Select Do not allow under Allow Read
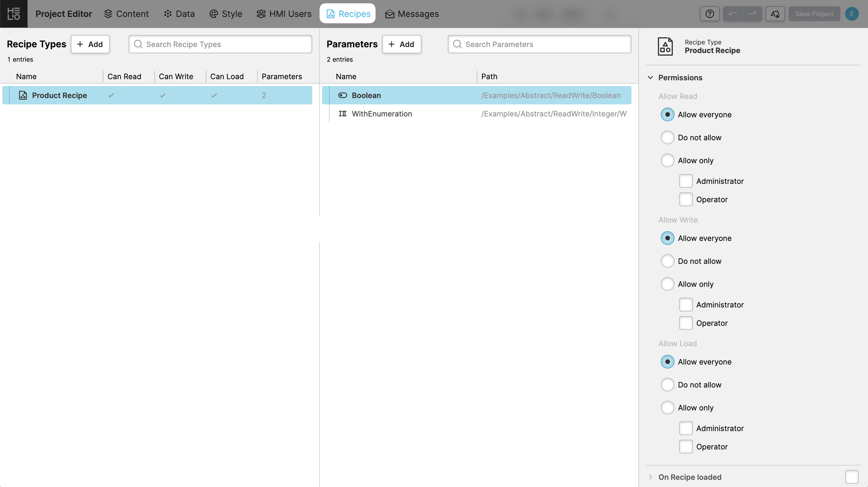The width and height of the screenshot is (868, 487). 667,137
